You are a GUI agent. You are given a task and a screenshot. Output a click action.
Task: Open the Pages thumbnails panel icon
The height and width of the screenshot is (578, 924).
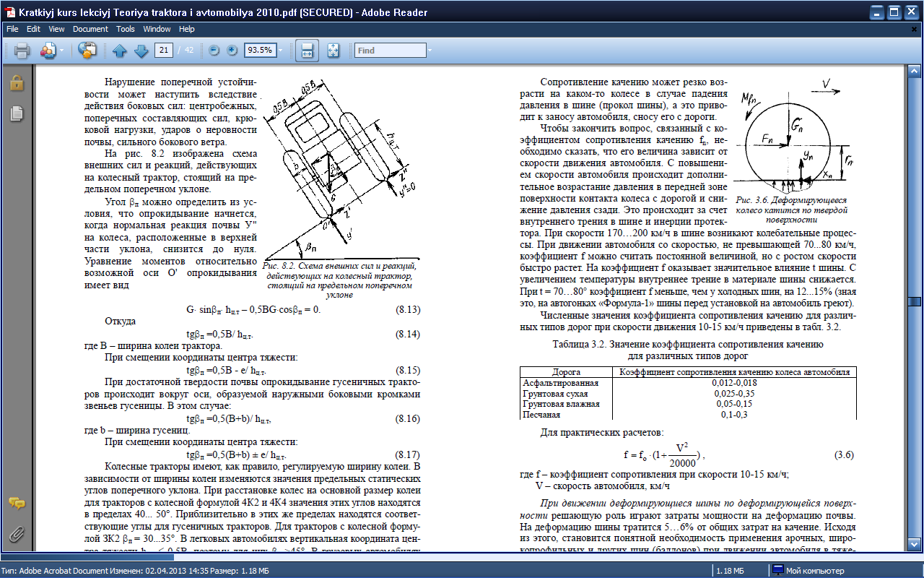coord(17,113)
